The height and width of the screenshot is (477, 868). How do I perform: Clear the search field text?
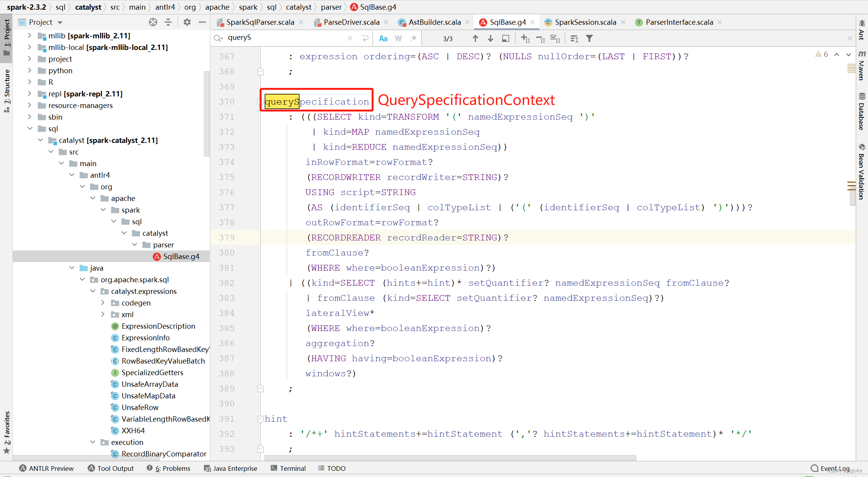(350, 38)
